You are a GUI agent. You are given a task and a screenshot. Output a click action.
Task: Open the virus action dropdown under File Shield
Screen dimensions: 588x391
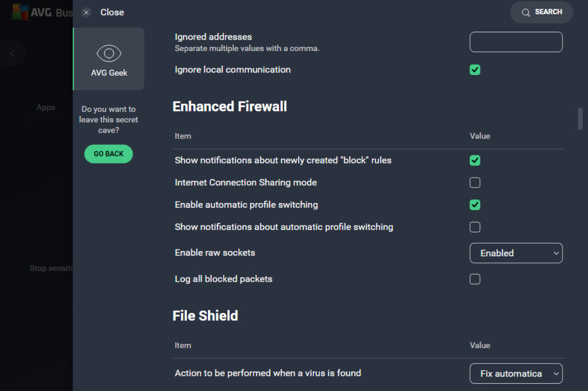click(516, 373)
